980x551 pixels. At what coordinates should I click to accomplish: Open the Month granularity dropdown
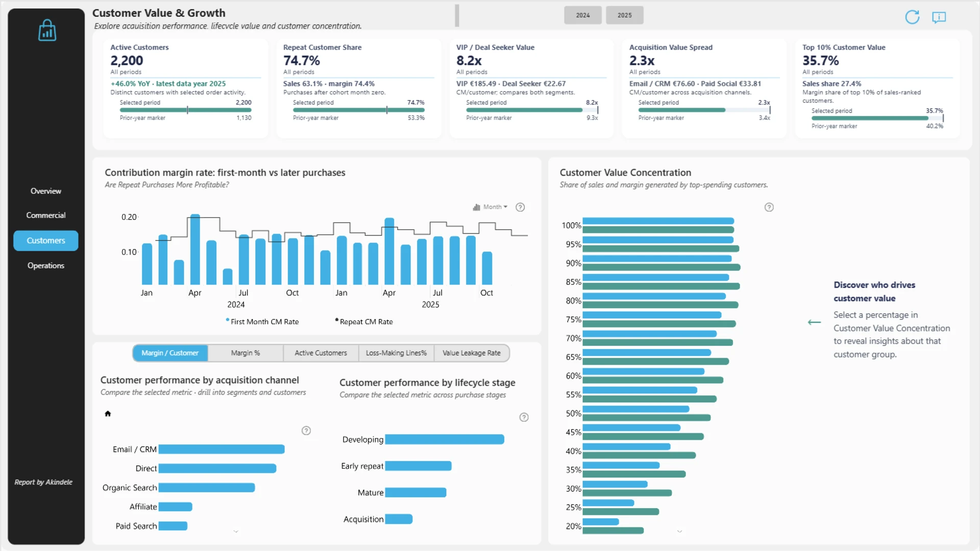[x=491, y=207]
